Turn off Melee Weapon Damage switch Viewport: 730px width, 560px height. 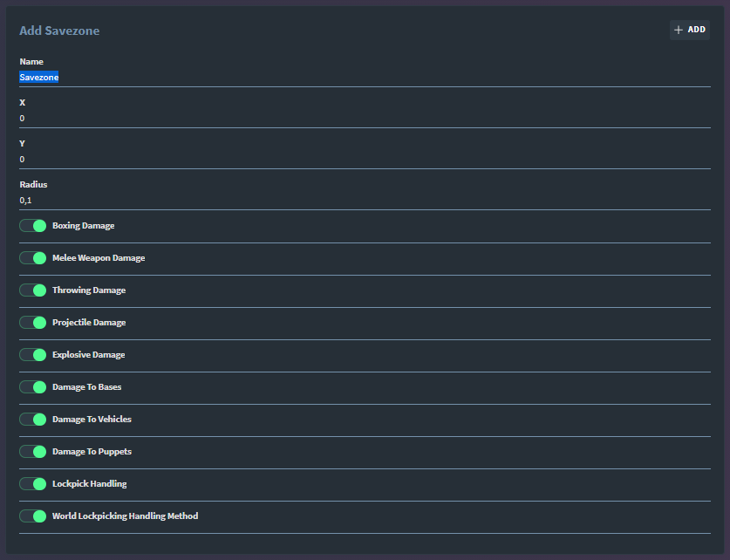33,258
